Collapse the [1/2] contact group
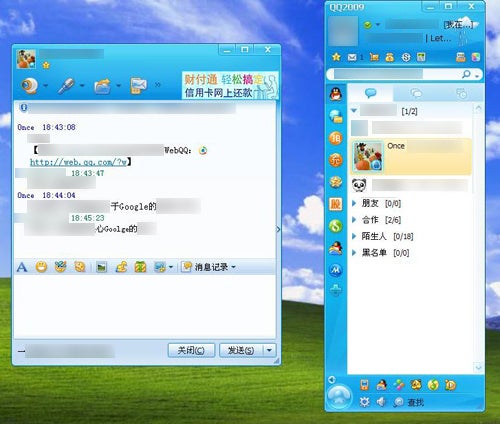Screen dimensions: 500x424 pos(354,110)
